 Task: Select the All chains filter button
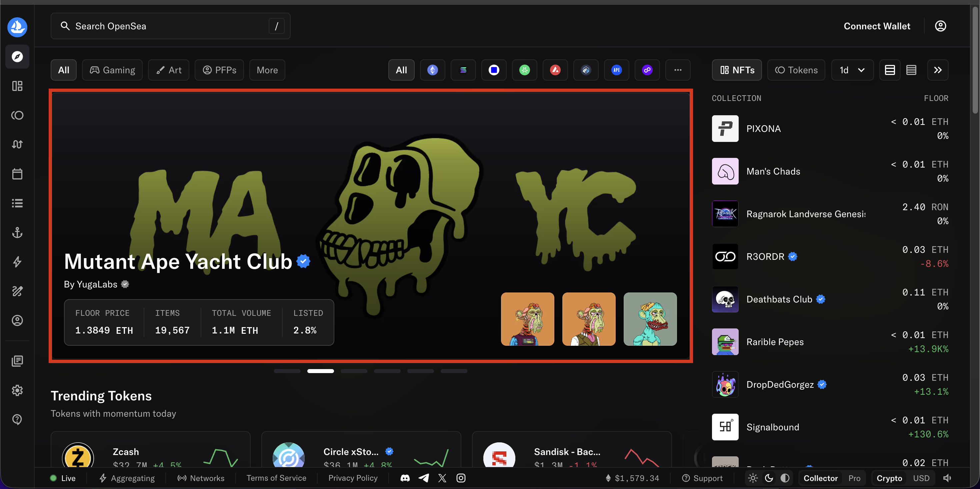(x=401, y=70)
